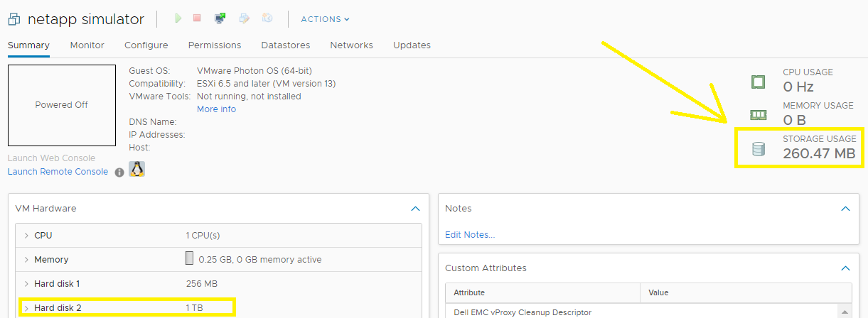Open the Monitor tab
The height and width of the screenshot is (318, 868).
point(87,45)
